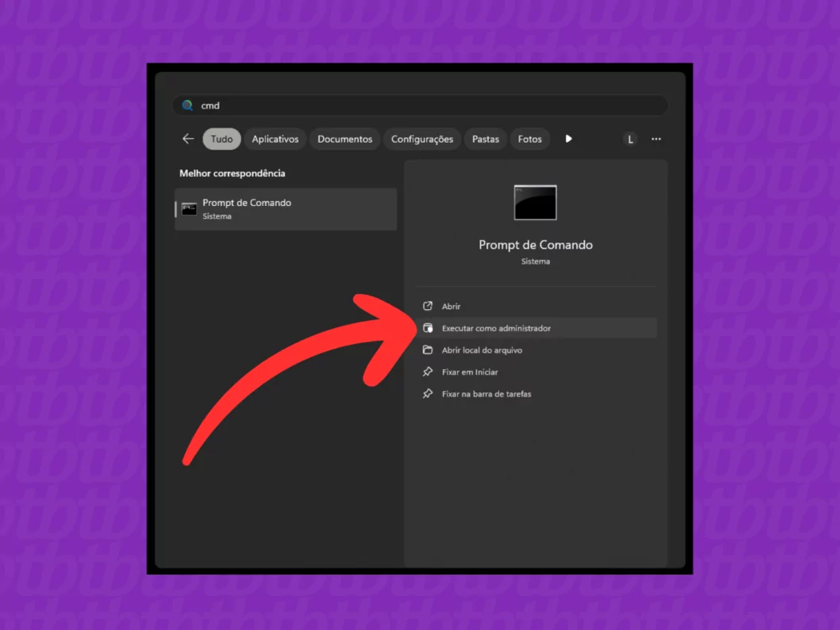The height and width of the screenshot is (630, 840).
Task: Show more filters with the play arrow
Action: [x=568, y=139]
